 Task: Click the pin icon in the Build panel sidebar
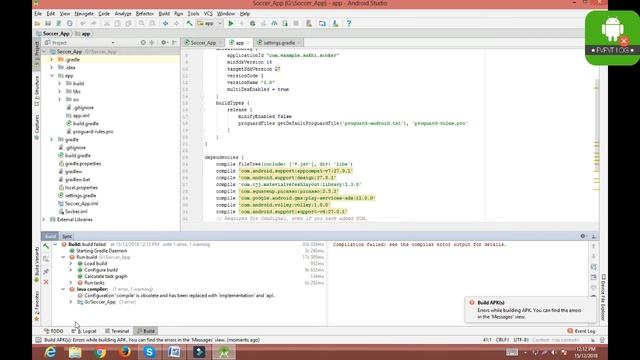[x=46, y=271]
